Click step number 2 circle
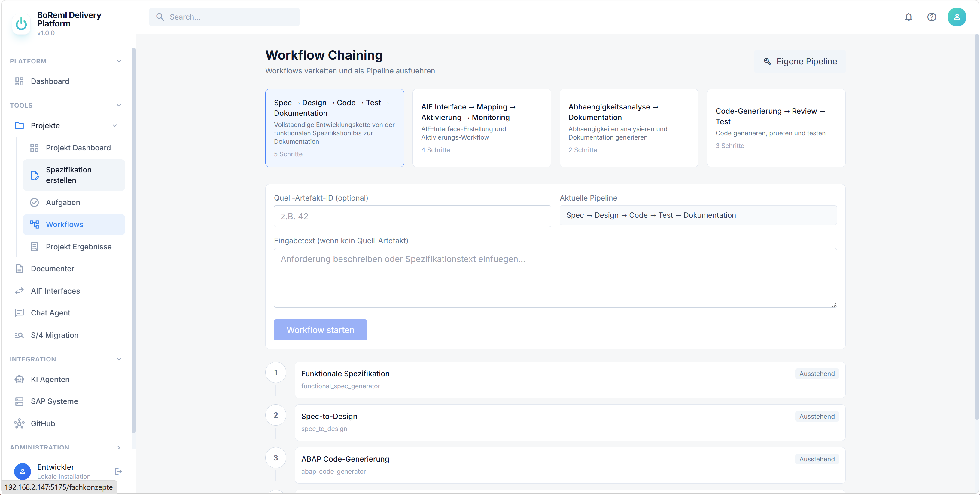Image resolution: width=980 pixels, height=495 pixels. click(x=276, y=415)
